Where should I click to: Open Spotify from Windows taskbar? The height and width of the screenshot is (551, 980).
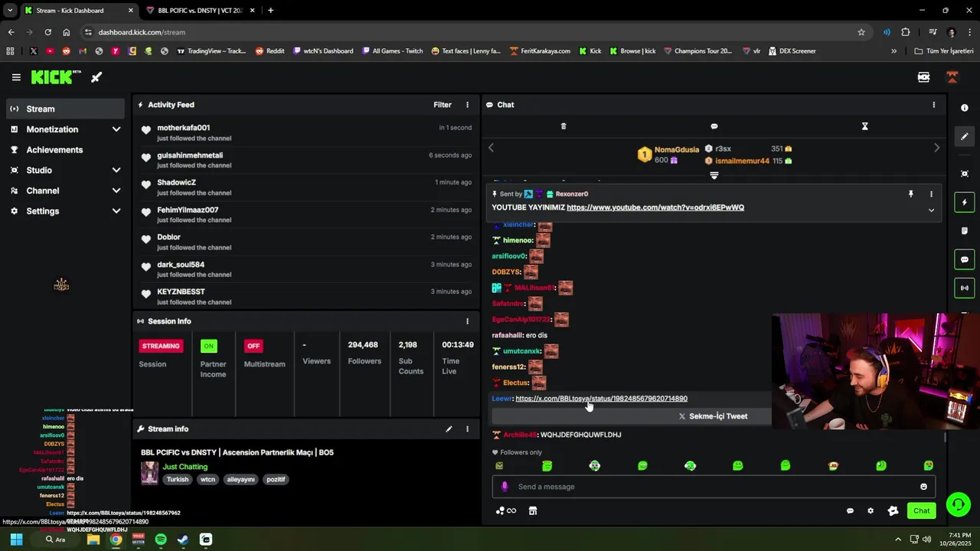click(x=161, y=540)
